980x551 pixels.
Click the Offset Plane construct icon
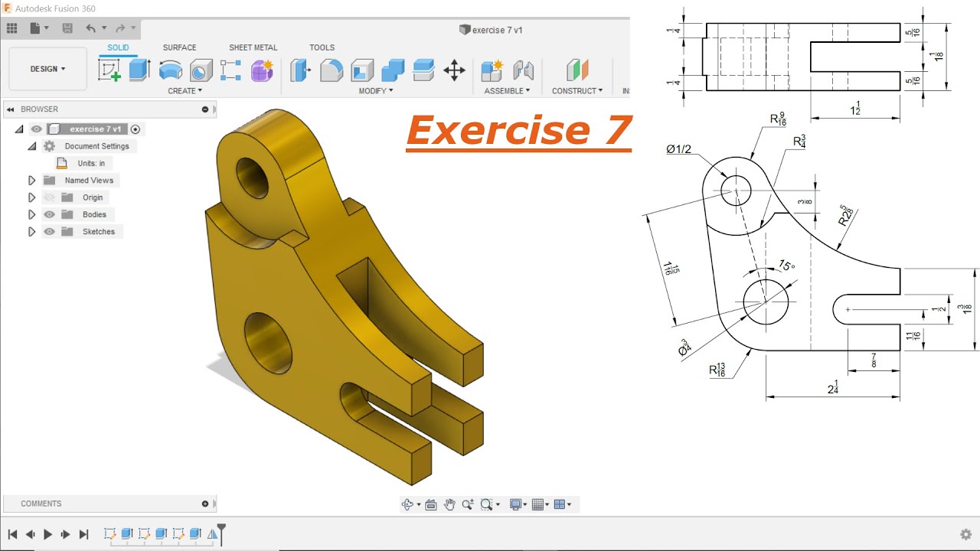point(577,70)
